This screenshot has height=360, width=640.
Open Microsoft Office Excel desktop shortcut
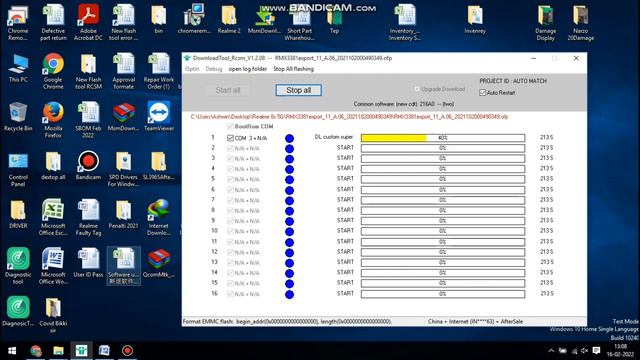coord(53,218)
